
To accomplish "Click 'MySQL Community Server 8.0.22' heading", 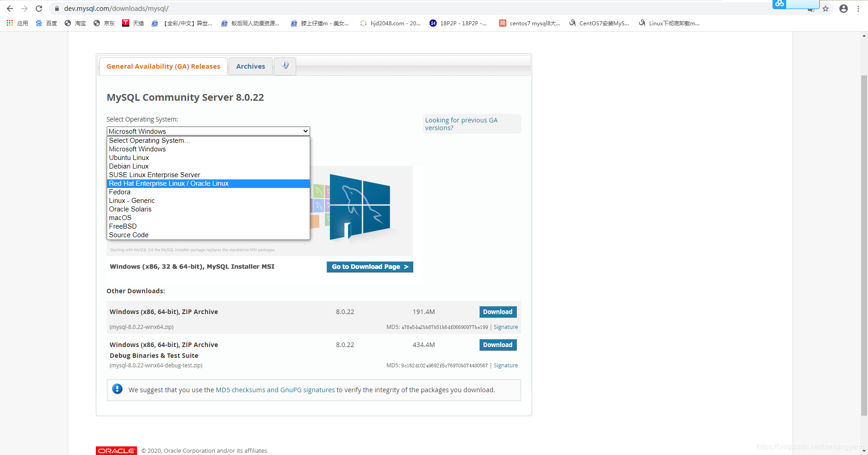I will pyautogui.click(x=185, y=97).
